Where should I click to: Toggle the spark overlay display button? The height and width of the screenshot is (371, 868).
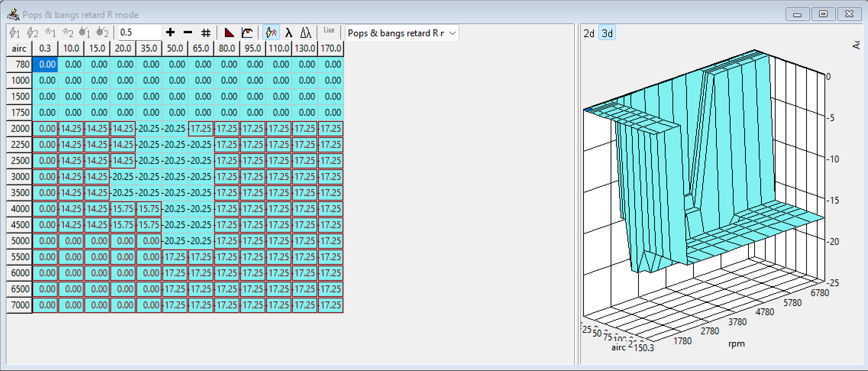[x=271, y=32]
